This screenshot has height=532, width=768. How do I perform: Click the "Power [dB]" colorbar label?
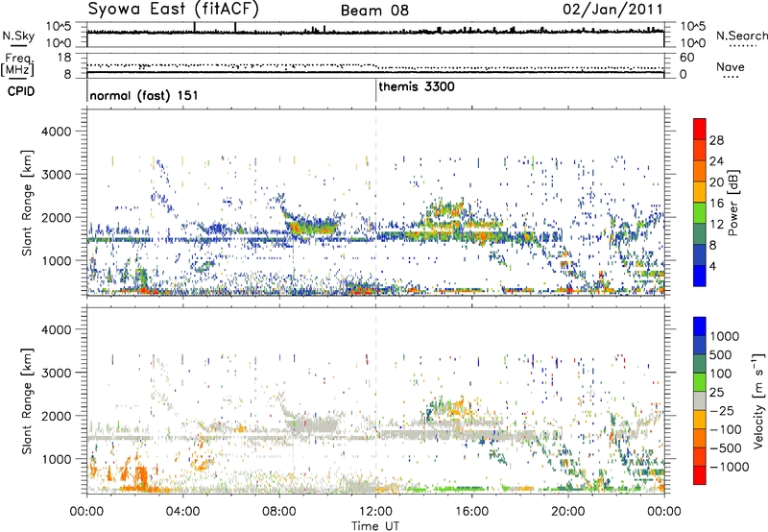click(732, 203)
